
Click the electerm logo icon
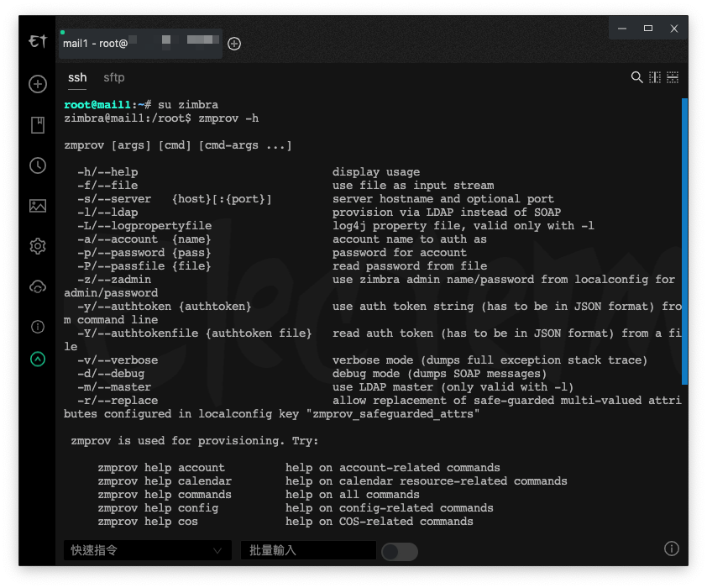[x=38, y=41]
